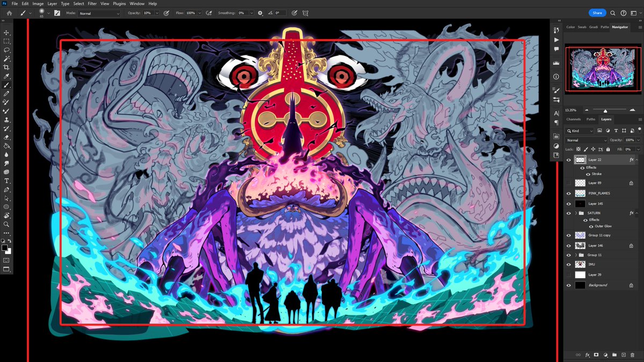Open the layer filter Kind dropdown

click(x=580, y=131)
